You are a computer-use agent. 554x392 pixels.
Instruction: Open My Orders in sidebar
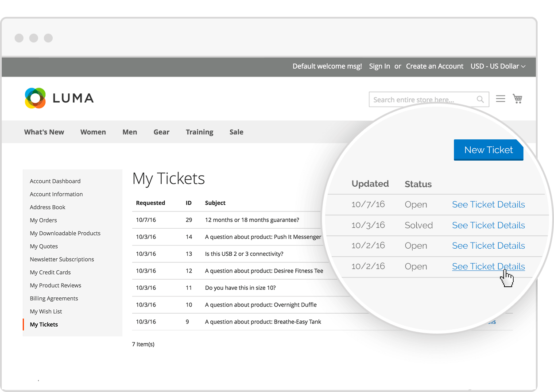tap(43, 220)
